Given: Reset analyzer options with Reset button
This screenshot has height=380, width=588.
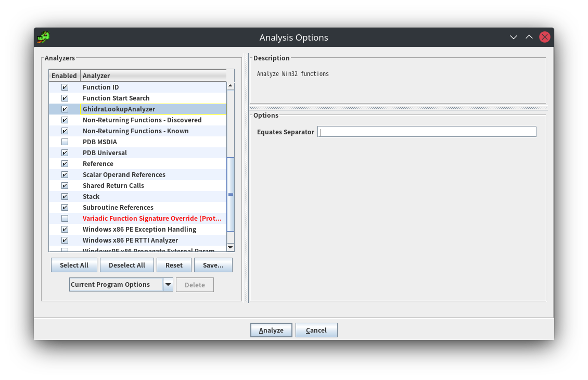Looking at the screenshot, I should (x=174, y=265).
